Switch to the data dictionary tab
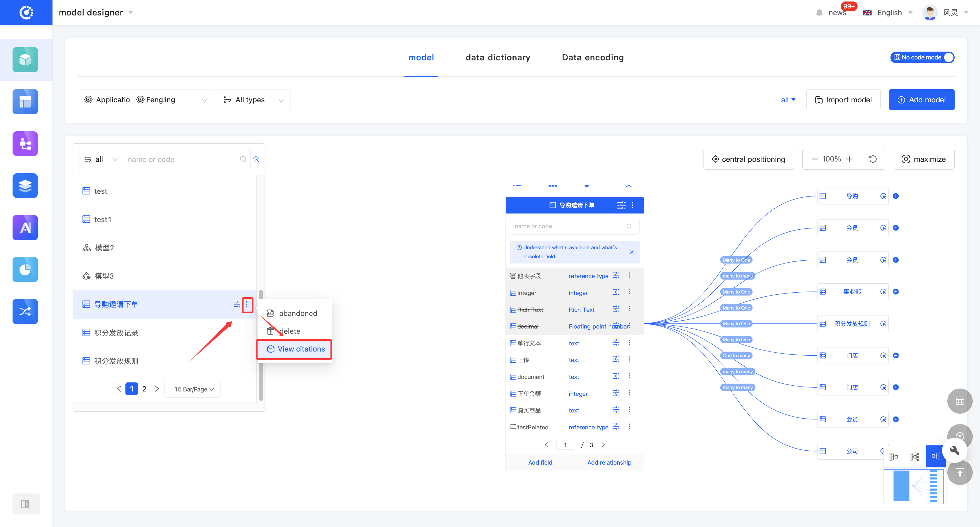 point(498,57)
